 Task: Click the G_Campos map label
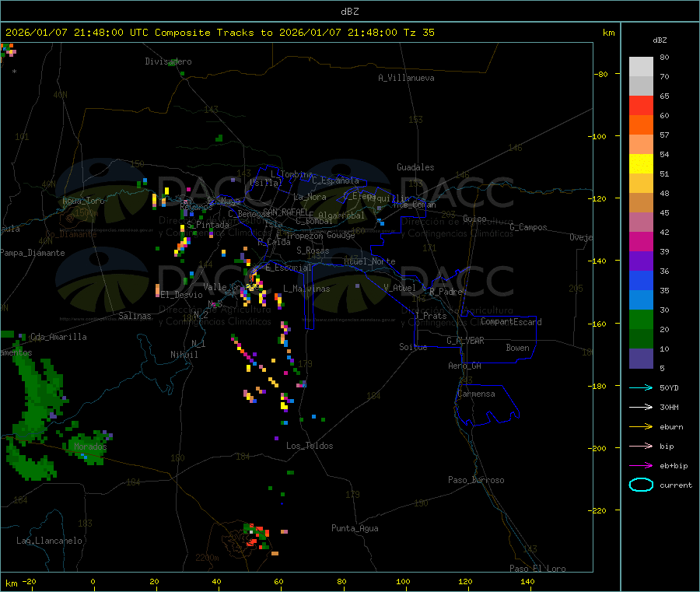pyautogui.click(x=528, y=227)
